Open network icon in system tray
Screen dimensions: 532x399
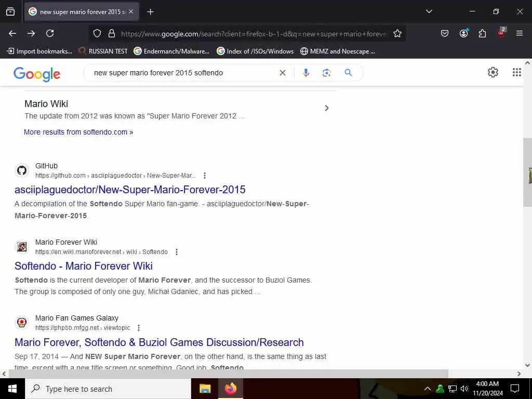point(453,389)
